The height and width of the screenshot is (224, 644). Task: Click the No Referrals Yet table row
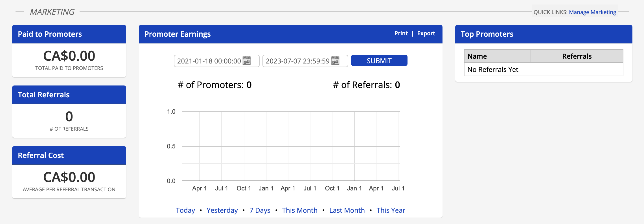tap(544, 69)
